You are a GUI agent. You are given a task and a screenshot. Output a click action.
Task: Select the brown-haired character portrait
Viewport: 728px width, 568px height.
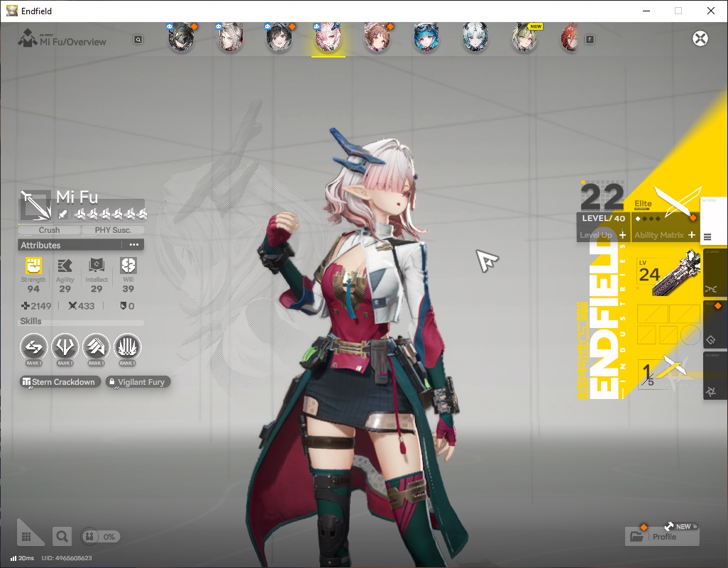[x=377, y=37]
